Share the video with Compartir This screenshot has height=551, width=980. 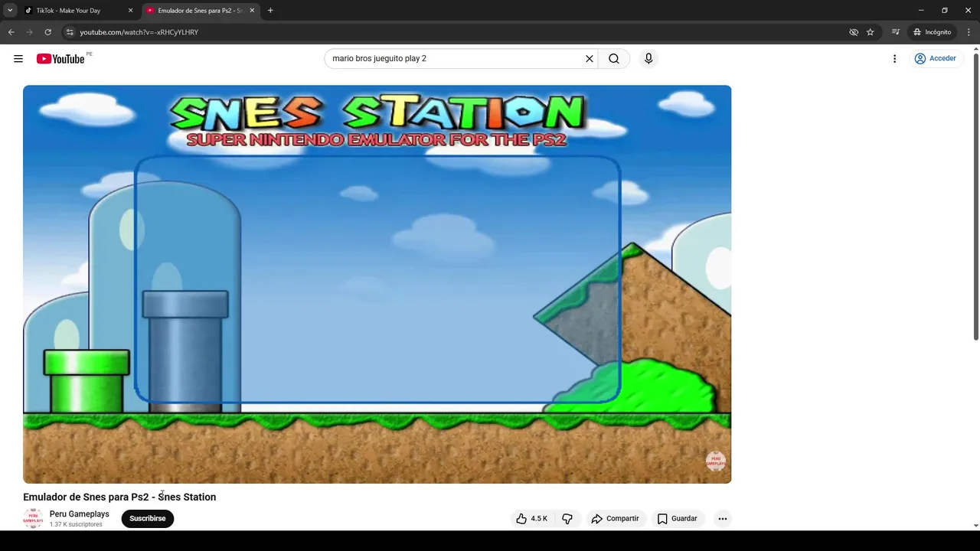[615, 519]
